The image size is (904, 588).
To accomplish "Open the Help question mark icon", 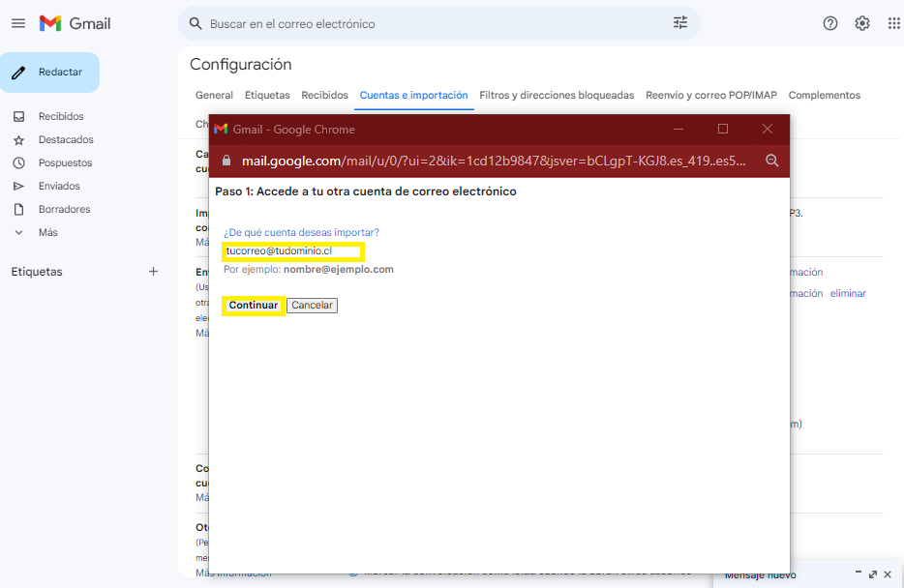I will point(829,23).
